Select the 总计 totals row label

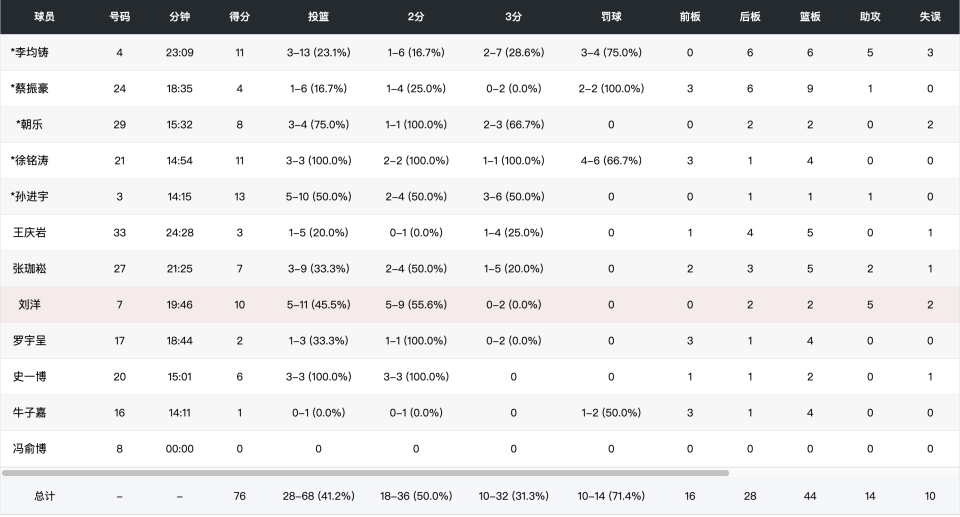44,496
